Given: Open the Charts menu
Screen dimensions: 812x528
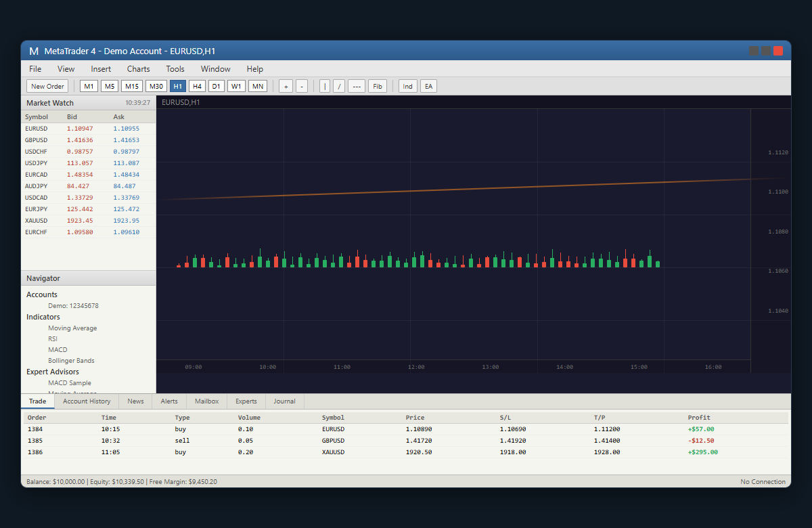Looking at the screenshot, I should 138,68.
